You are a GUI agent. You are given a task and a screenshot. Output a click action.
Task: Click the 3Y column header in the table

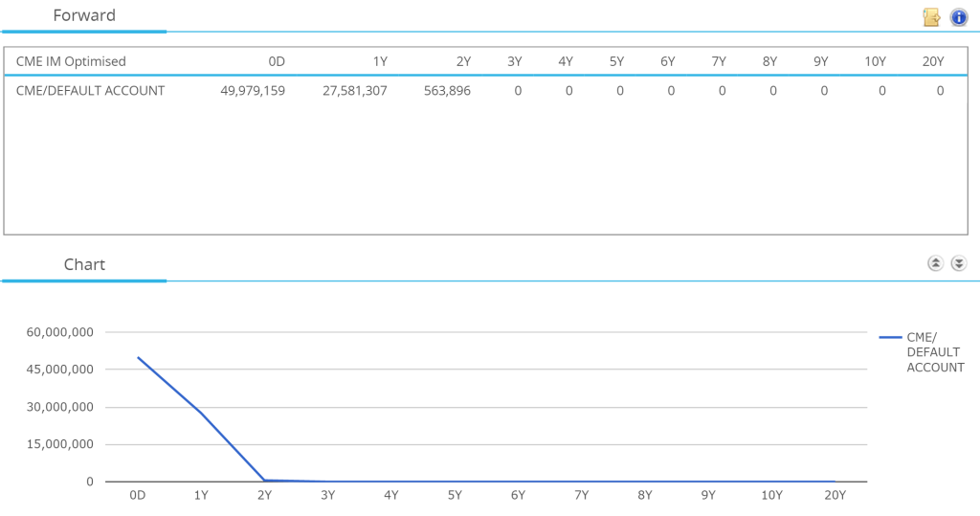click(x=514, y=61)
